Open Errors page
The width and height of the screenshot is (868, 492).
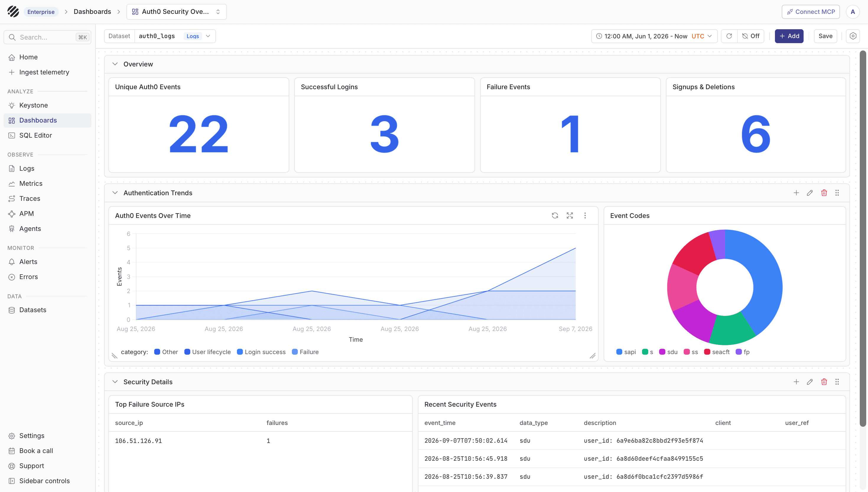47,277
